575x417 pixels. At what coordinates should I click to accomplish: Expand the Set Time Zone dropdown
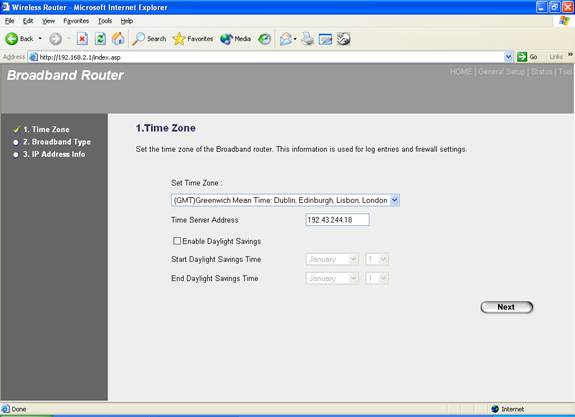[x=395, y=200]
